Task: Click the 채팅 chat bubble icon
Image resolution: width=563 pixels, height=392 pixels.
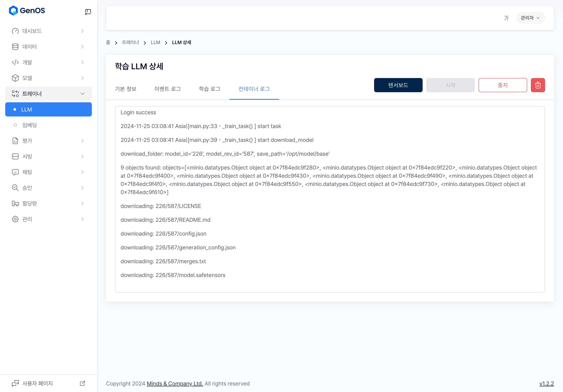Action: (x=15, y=172)
